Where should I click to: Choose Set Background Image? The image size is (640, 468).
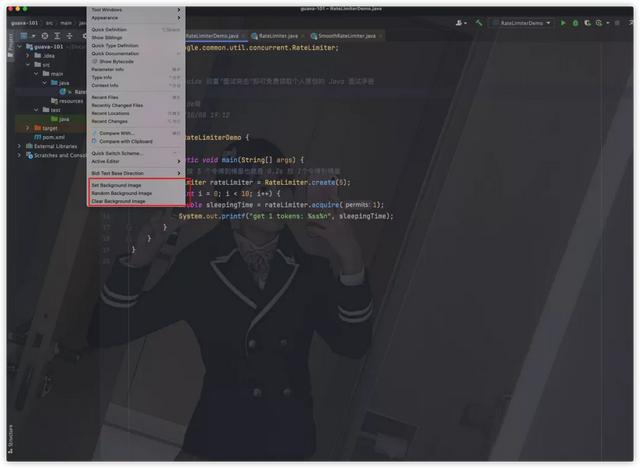pos(136,185)
